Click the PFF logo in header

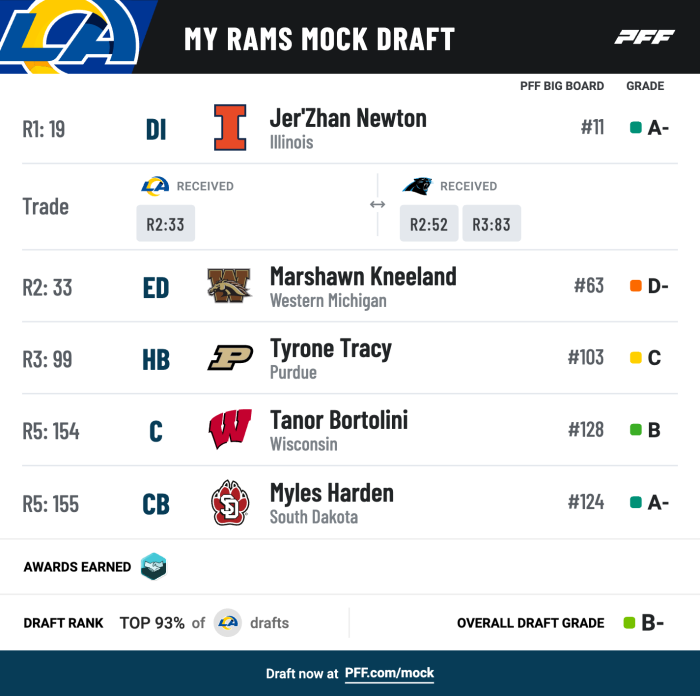pos(644,37)
